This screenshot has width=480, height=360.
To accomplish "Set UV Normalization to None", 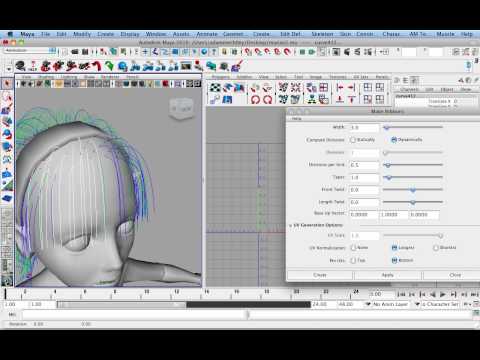I will [x=353, y=248].
